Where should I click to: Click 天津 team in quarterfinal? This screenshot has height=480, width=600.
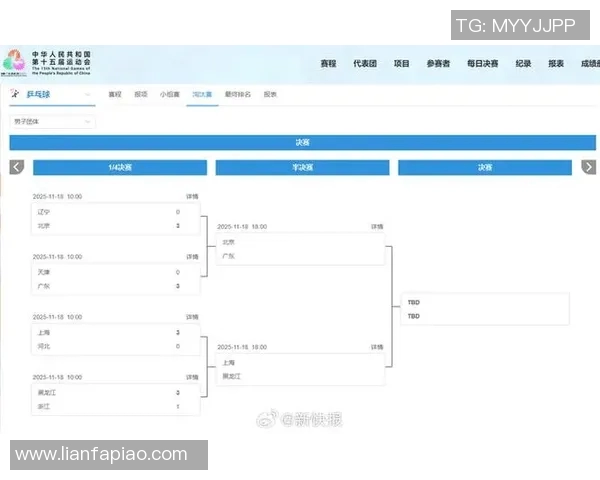44,272
